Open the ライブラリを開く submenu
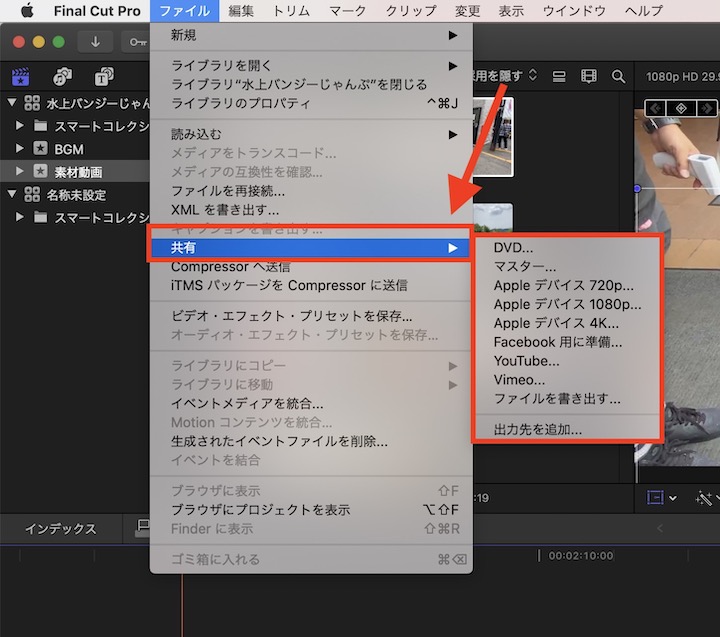Viewport: 720px width, 637px height. (x=311, y=66)
